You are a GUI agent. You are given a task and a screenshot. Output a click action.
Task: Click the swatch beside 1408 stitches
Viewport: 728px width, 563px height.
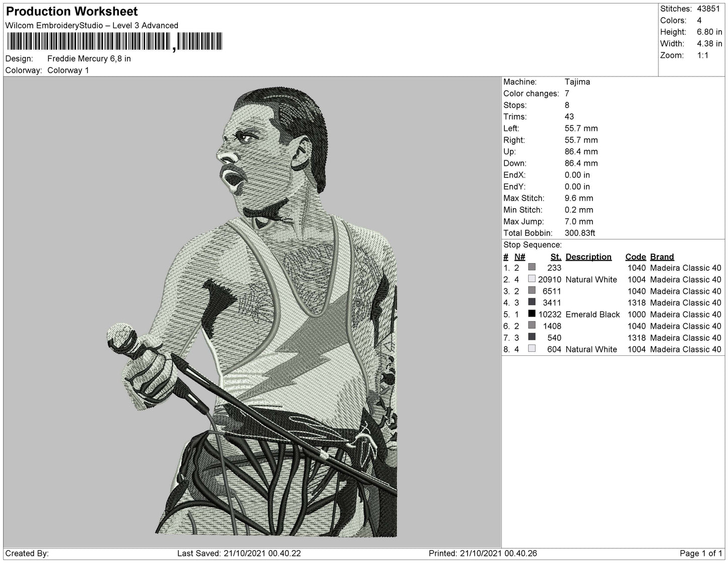(x=532, y=325)
